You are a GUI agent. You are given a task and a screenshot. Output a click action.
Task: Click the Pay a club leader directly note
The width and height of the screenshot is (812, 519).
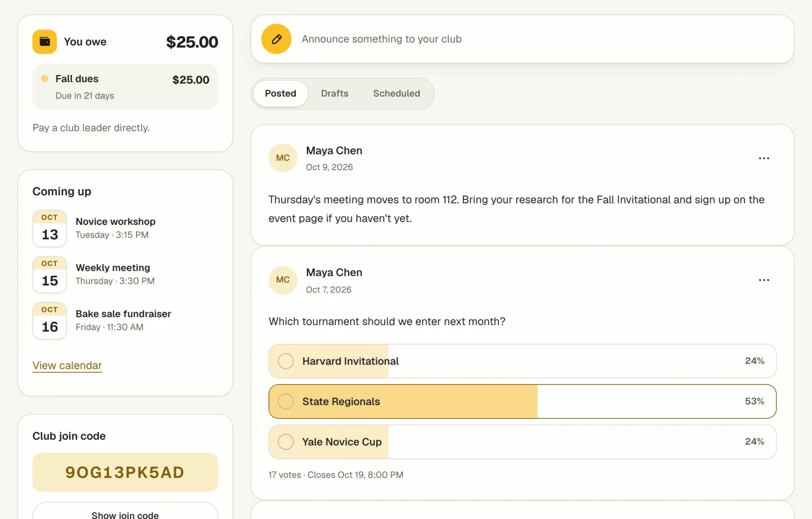tap(91, 128)
